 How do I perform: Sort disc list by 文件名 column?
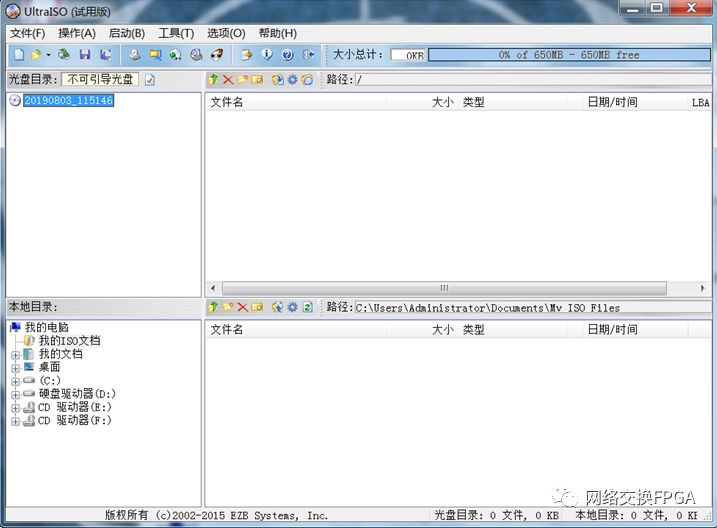point(296,102)
